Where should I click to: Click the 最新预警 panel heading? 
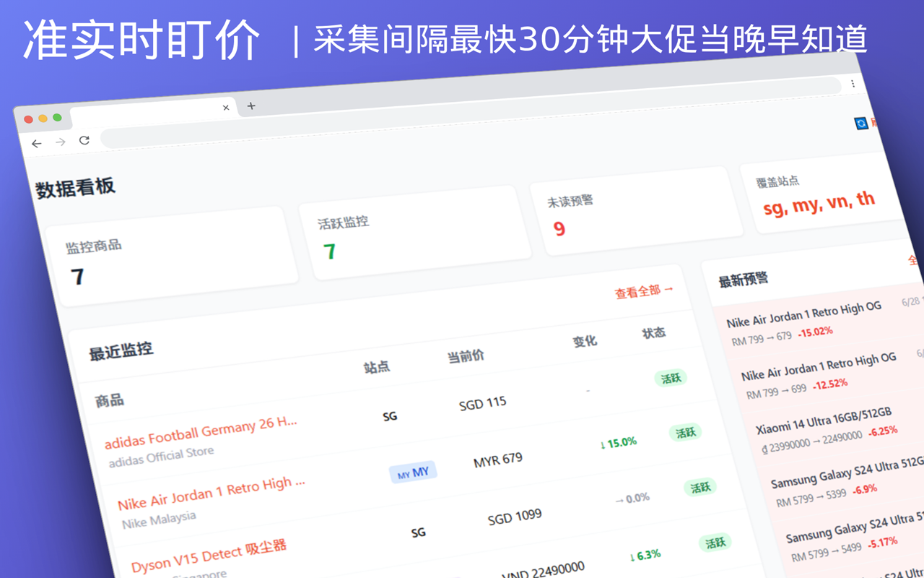click(744, 280)
